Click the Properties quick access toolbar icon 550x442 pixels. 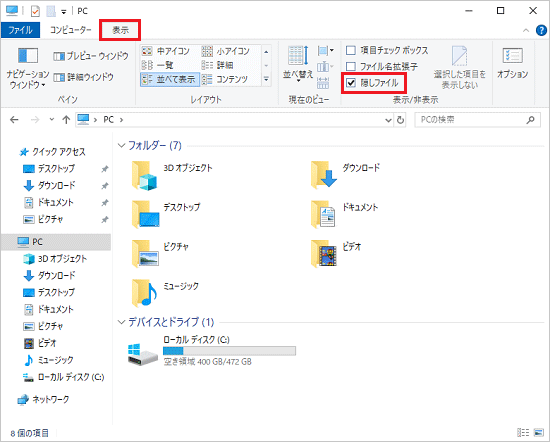coord(35,11)
